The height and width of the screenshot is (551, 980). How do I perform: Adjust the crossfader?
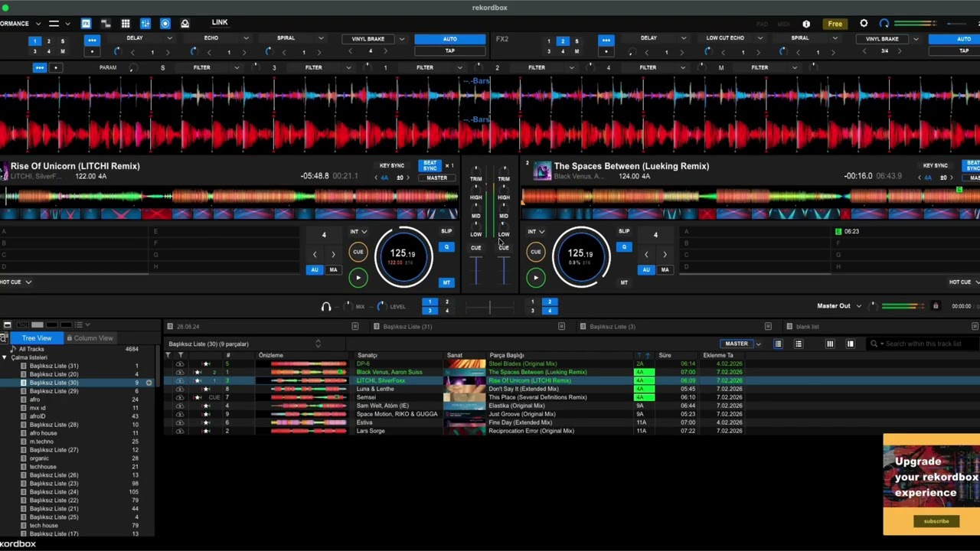pyautogui.click(x=490, y=306)
